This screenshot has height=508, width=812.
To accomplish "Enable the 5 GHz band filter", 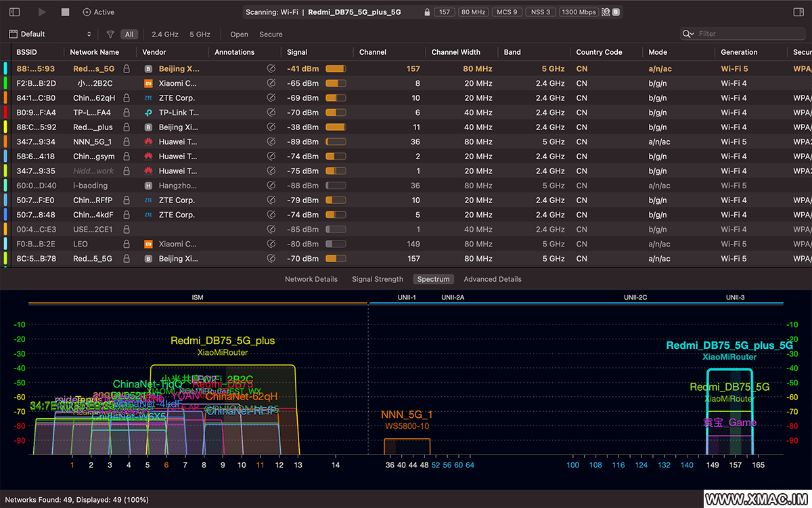I will click(x=200, y=34).
